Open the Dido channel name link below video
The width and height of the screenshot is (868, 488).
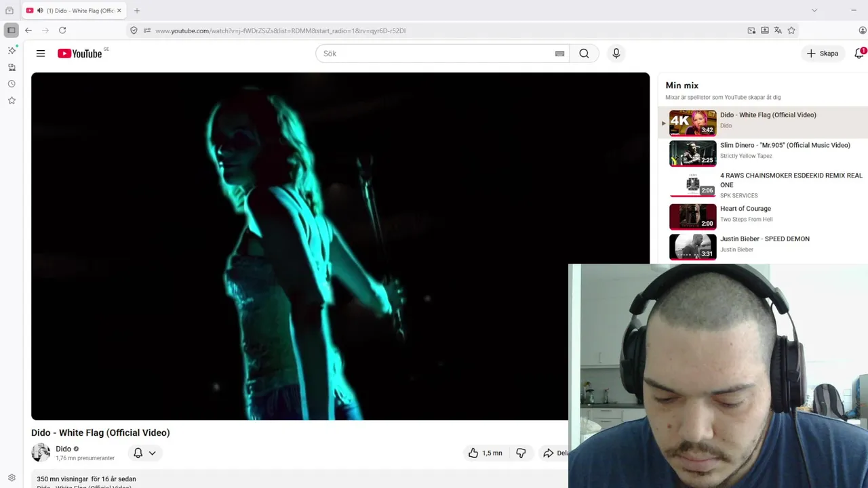pyautogui.click(x=63, y=449)
